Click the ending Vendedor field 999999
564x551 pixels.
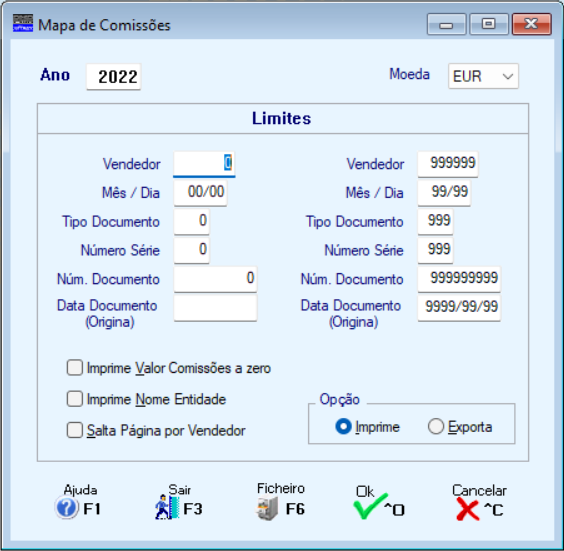click(x=448, y=164)
